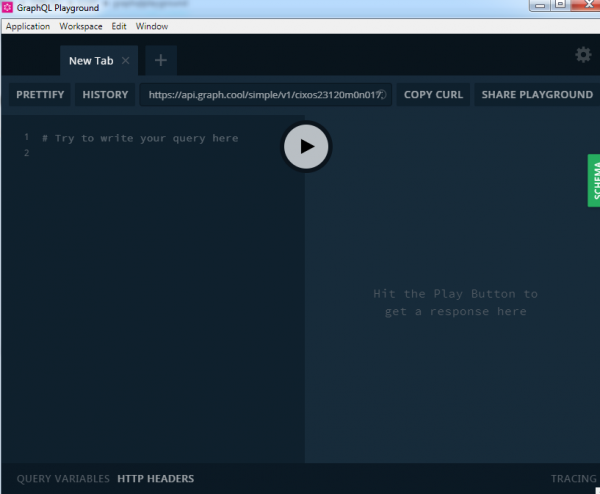Open the Application menu
Image resolution: width=600 pixels, height=494 pixels.
pyautogui.click(x=28, y=26)
